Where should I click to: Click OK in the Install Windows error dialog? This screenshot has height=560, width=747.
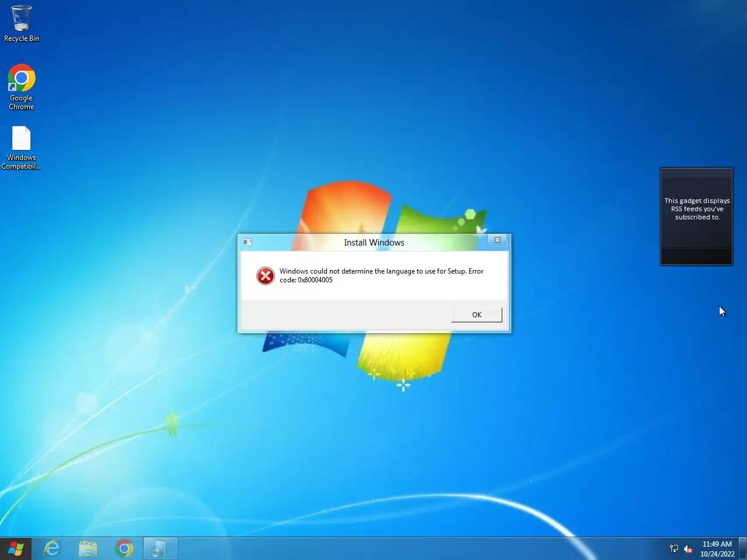click(476, 315)
